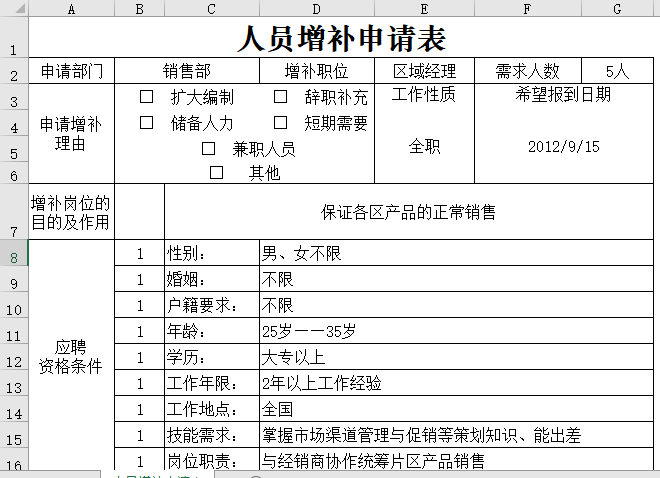Viewport: 660px width, 478px height.
Task: Select row 8 header
Action: click(x=14, y=258)
